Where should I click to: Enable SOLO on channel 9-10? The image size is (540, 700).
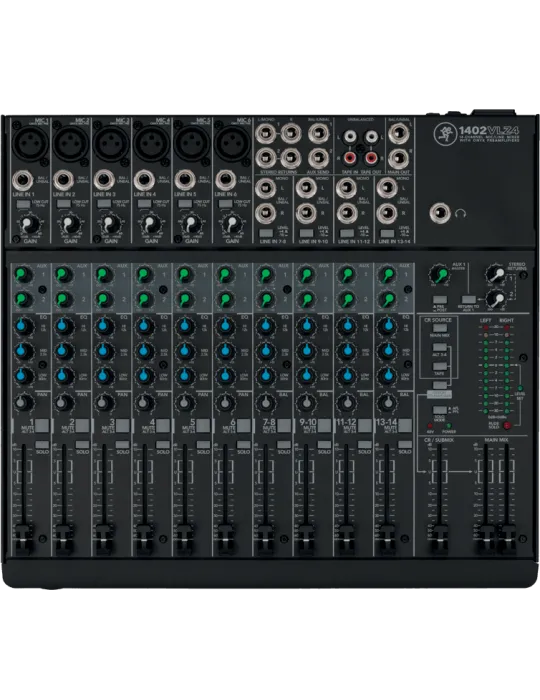point(324,445)
